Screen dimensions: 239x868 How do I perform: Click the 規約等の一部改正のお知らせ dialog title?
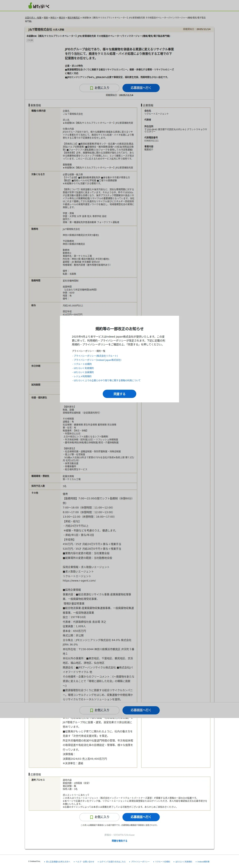pos(119,329)
